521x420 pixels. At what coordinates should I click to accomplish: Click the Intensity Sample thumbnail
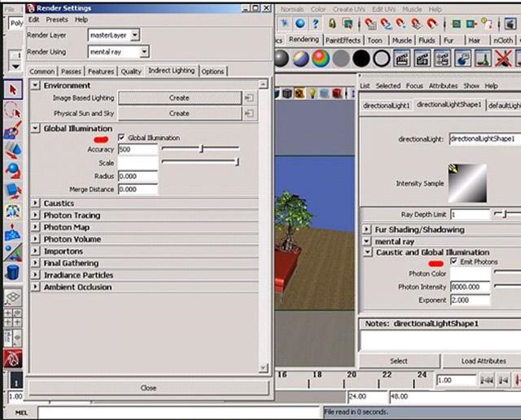pyautogui.click(x=467, y=183)
